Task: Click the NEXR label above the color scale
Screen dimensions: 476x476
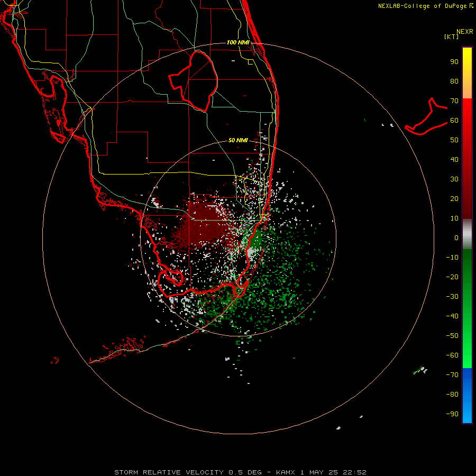Action: coord(465,32)
